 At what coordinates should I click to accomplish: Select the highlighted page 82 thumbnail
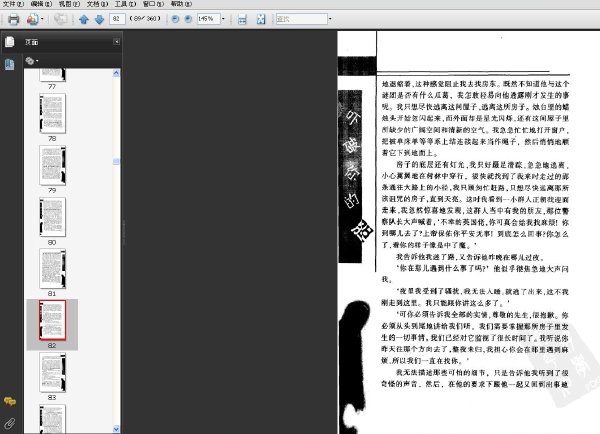click(x=52, y=320)
